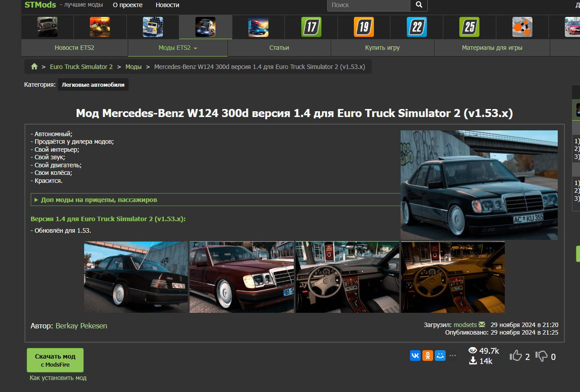Viewport: 580px width, 392px height.
Task: Share the mod on VK
Action: tap(415, 356)
